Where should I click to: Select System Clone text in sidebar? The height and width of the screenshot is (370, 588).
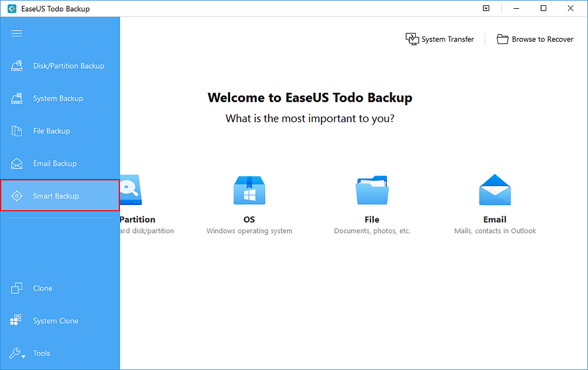click(x=55, y=321)
